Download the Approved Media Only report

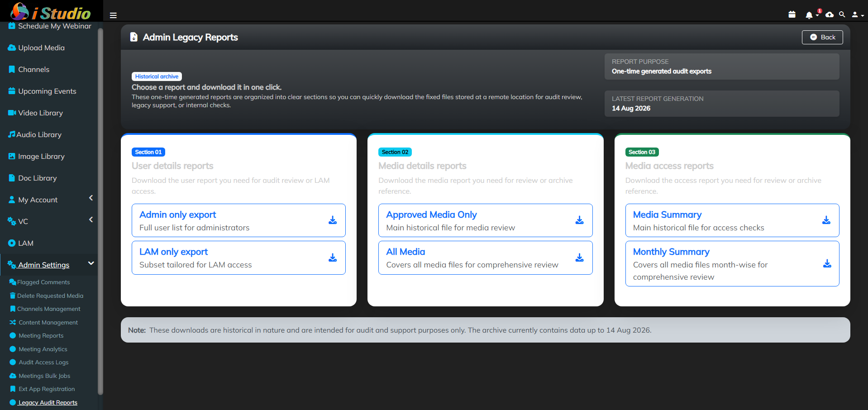pos(579,220)
